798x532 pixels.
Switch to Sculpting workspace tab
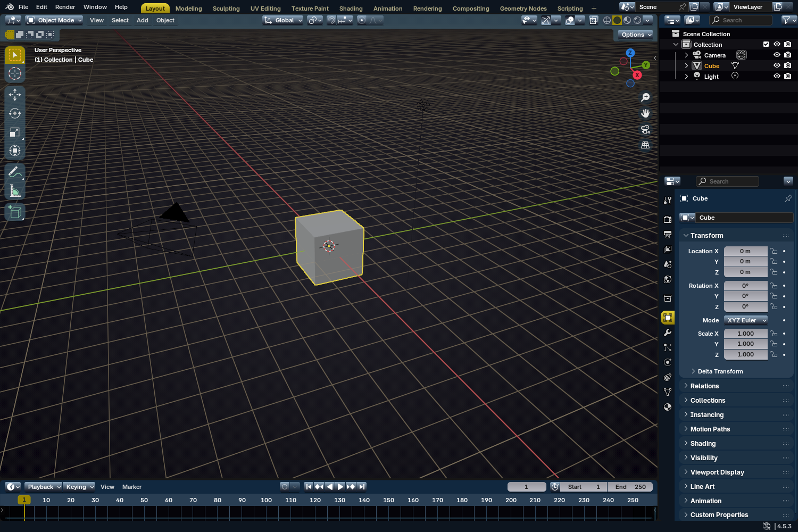(x=226, y=9)
